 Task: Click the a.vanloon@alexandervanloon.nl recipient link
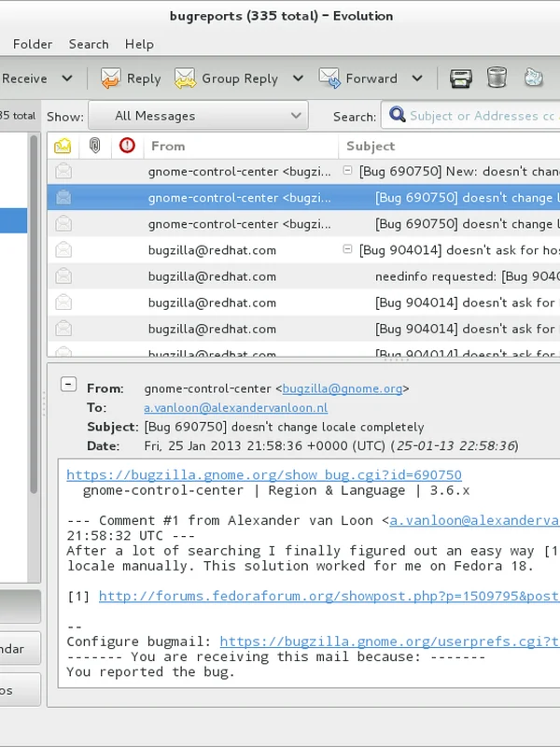click(x=236, y=408)
